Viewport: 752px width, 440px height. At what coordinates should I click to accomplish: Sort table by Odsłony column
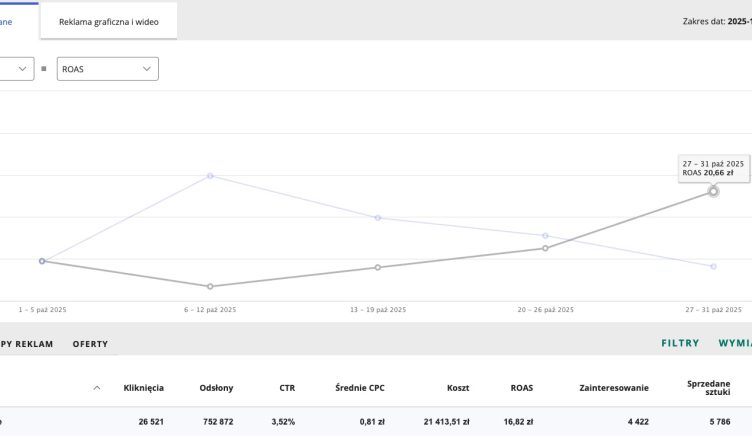(x=216, y=387)
